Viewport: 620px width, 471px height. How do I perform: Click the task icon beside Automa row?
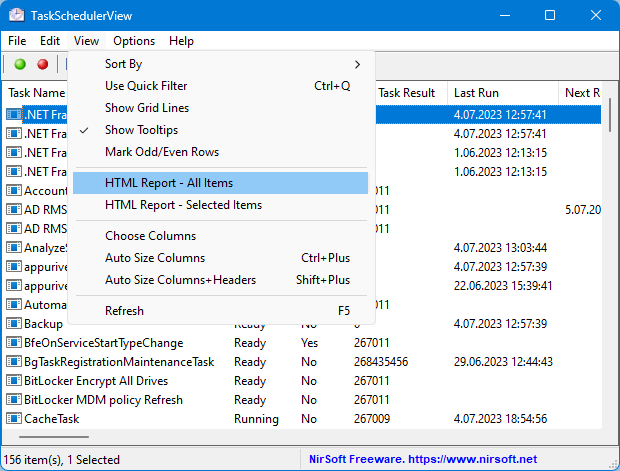(14, 305)
